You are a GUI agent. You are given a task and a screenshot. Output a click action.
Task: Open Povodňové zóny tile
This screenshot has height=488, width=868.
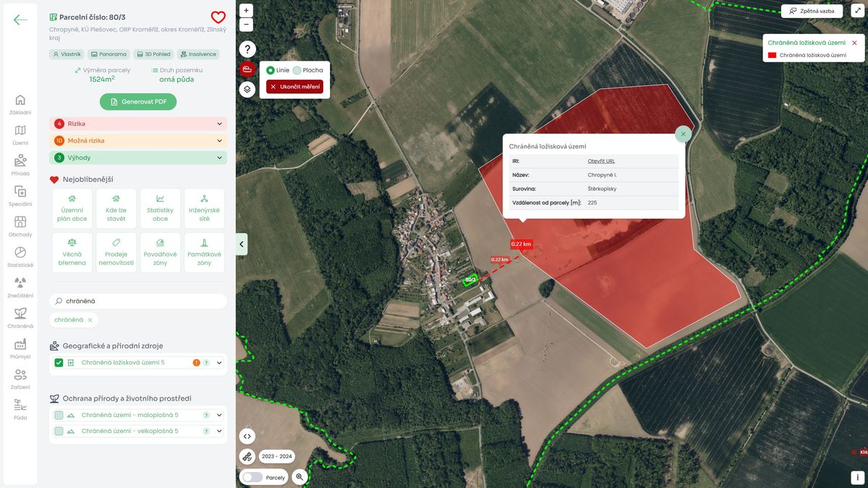(161, 253)
